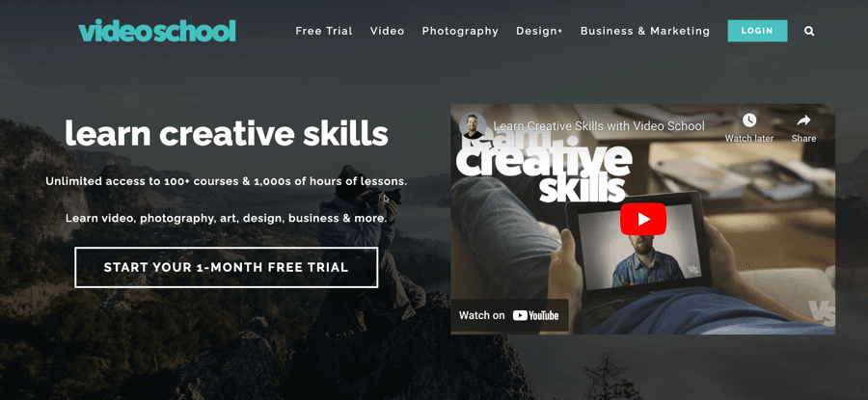Open the video title Learn Creative Skills link
This screenshot has height=400, width=868.
click(599, 126)
